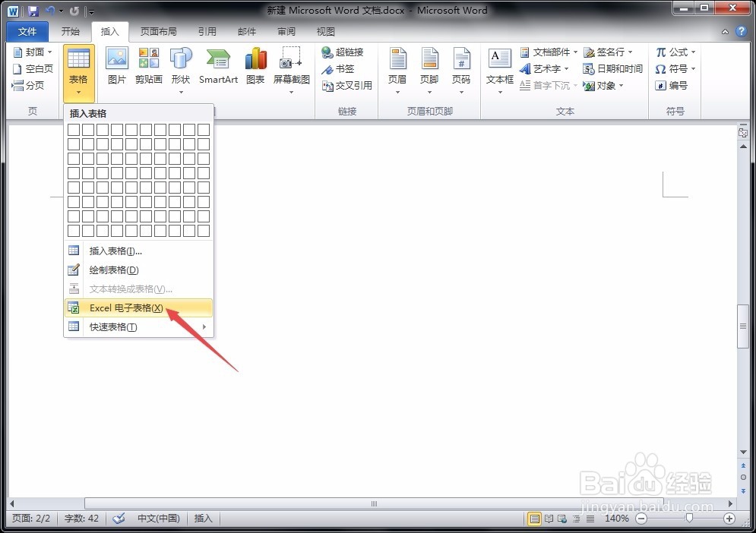
Task: Switch to web layout view icon
Action: coord(562,519)
